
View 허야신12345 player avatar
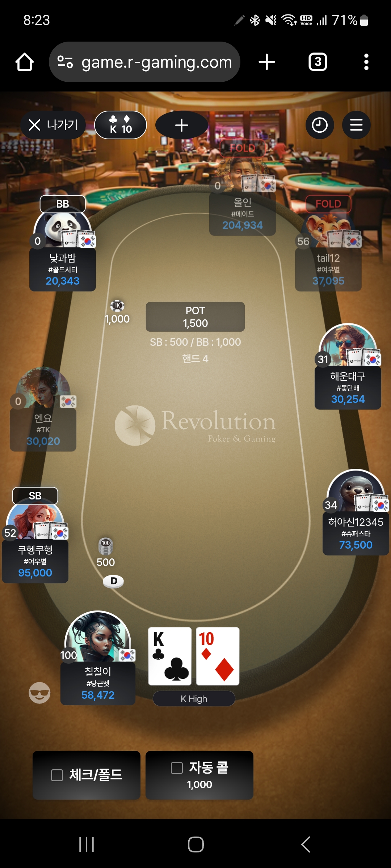point(356,490)
